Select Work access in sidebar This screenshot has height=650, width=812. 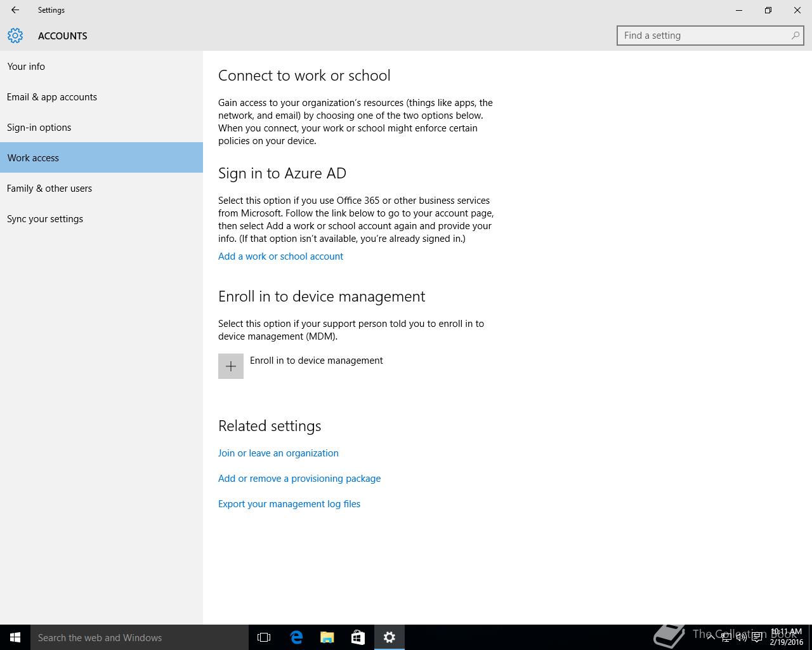101,157
